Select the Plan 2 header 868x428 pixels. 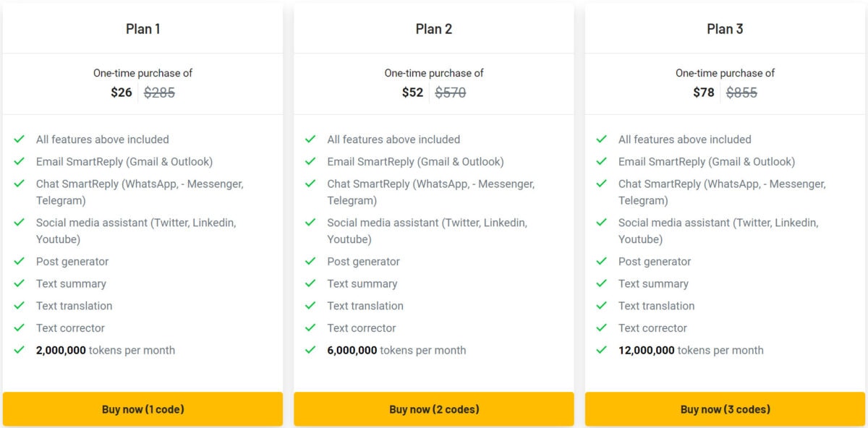click(x=433, y=29)
